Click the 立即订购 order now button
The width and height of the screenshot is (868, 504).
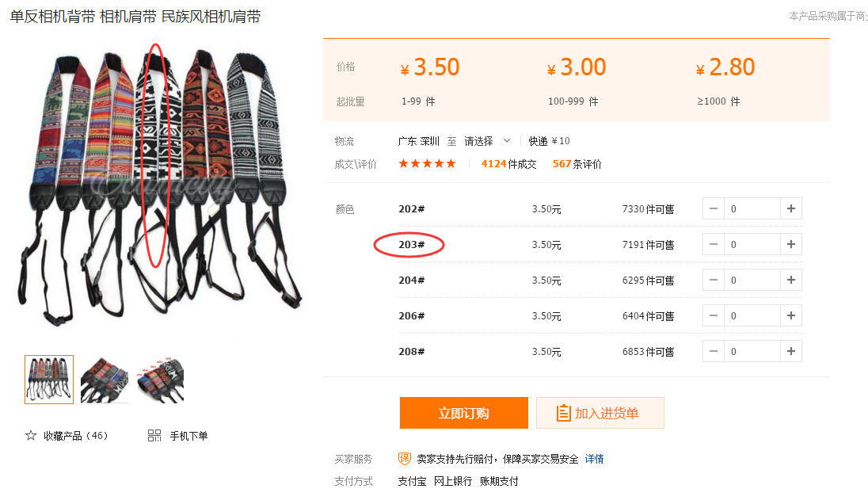464,413
